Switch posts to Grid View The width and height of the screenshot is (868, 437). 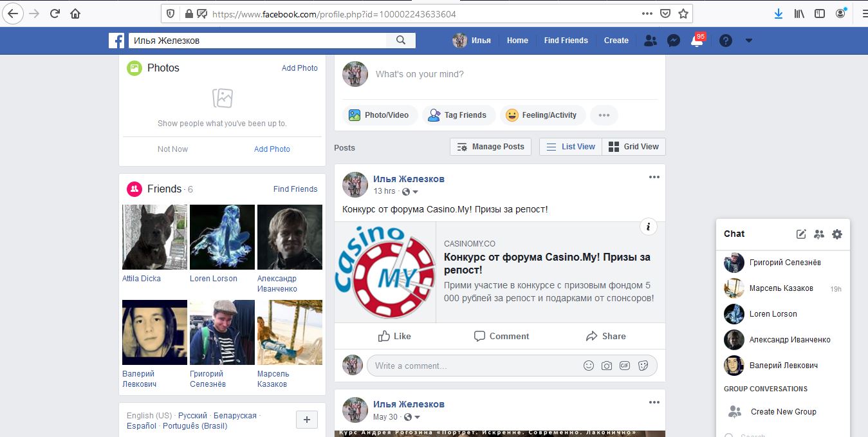click(634, 147)
